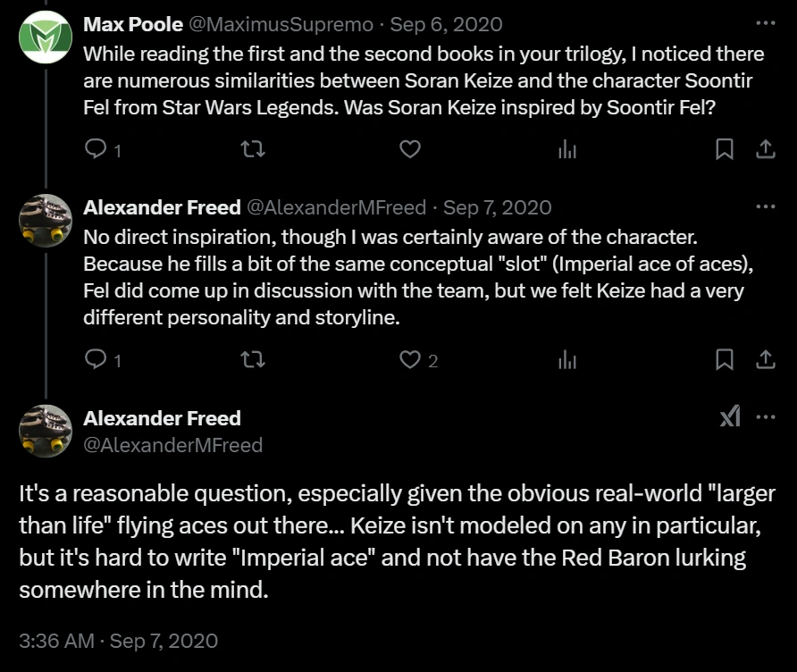The image size is (797, 672).
Task: Open more options on the main tweet
Action: tap(766, 416)
